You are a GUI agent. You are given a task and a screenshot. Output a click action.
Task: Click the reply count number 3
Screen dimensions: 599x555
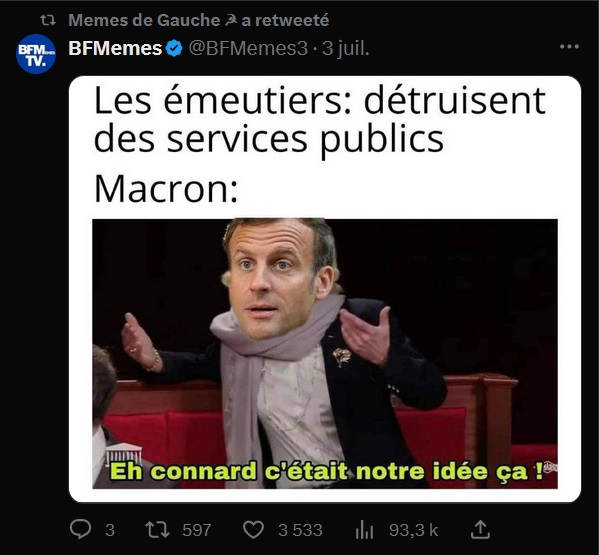coord(110,530)
